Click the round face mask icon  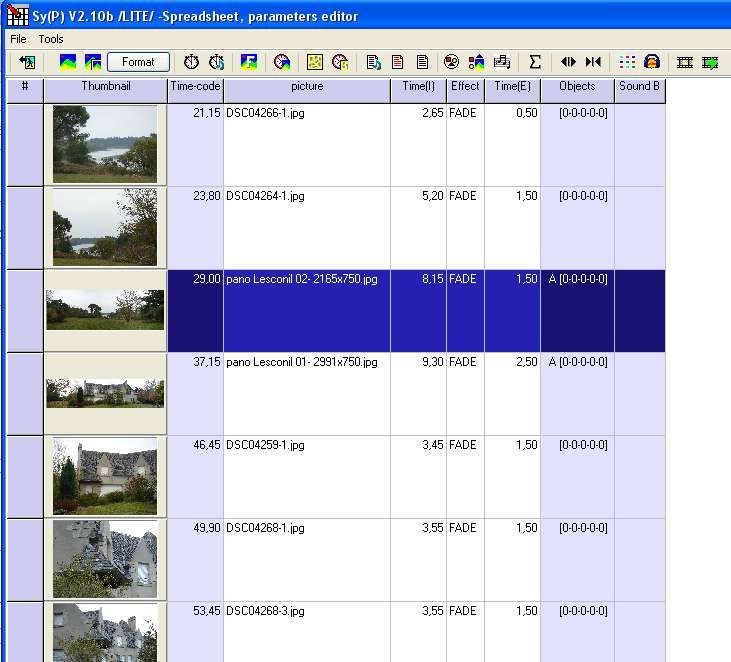coord(451,62)
